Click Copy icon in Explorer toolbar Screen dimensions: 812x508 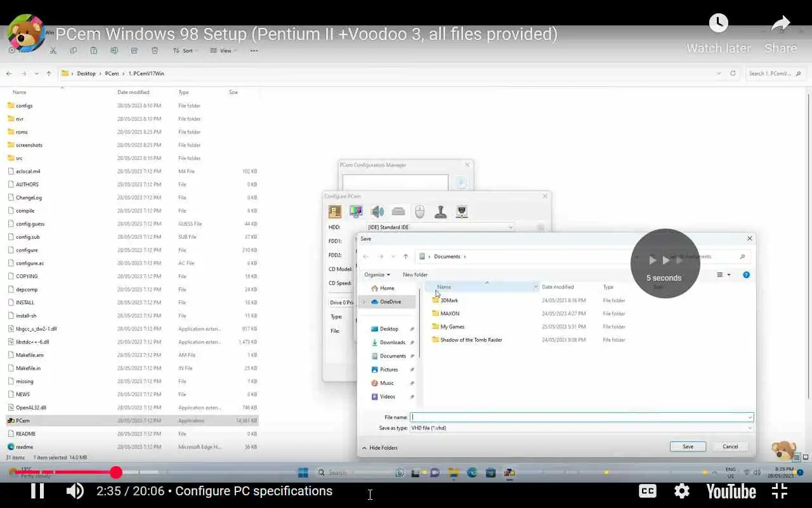[74, 51]
